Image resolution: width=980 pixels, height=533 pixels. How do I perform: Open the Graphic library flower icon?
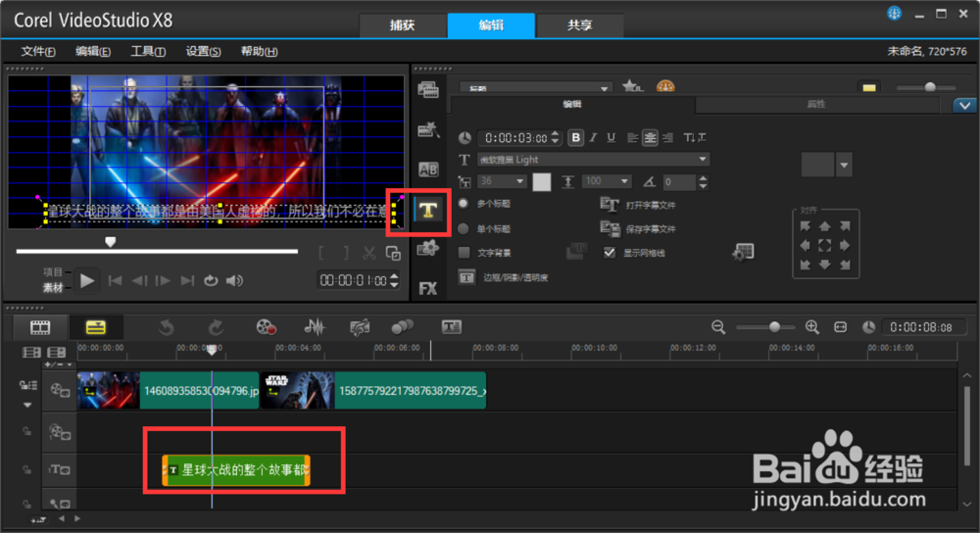click(x=428, y=249)
